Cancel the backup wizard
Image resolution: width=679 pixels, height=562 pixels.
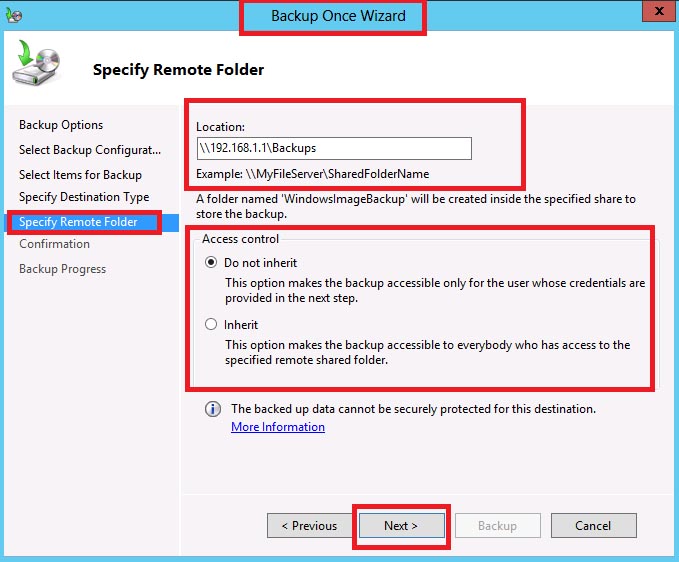(x=593, y=526)
